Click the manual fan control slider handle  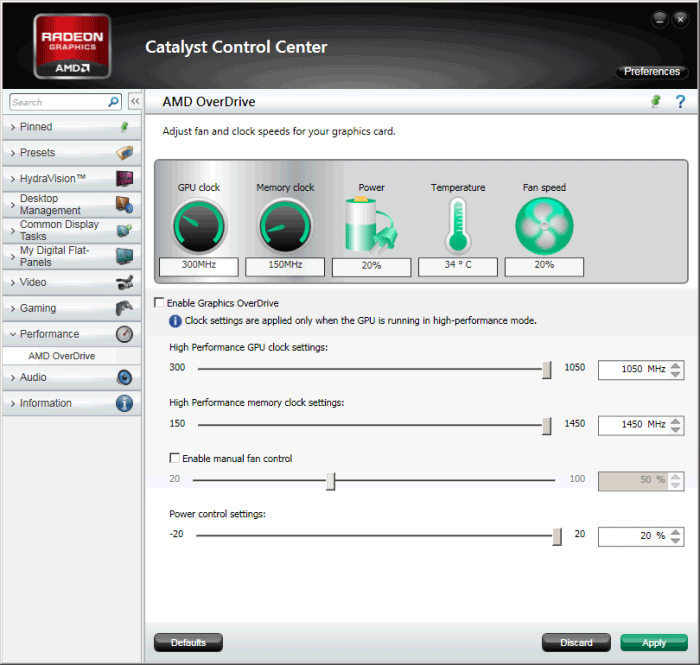(x=330, y=481)
